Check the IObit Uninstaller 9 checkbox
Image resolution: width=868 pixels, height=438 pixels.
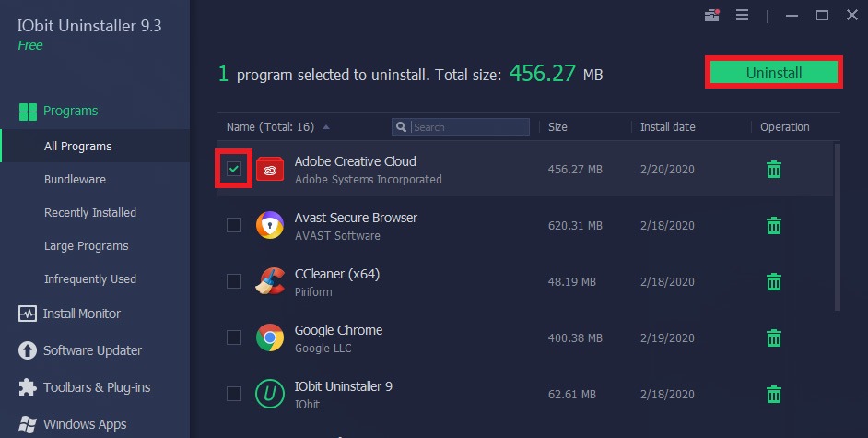pyautogui.click(x=234, y=394)
